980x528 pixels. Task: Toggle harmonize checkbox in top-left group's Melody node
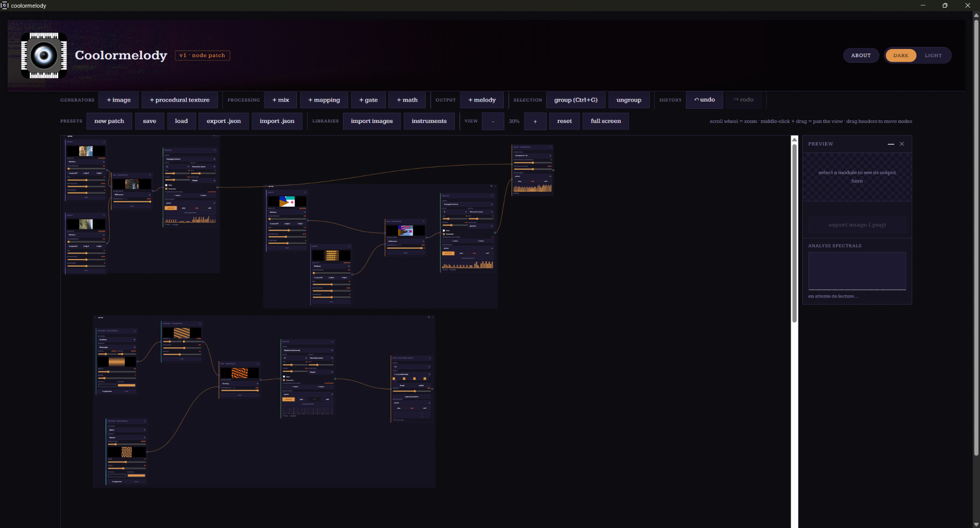[166, 189]
